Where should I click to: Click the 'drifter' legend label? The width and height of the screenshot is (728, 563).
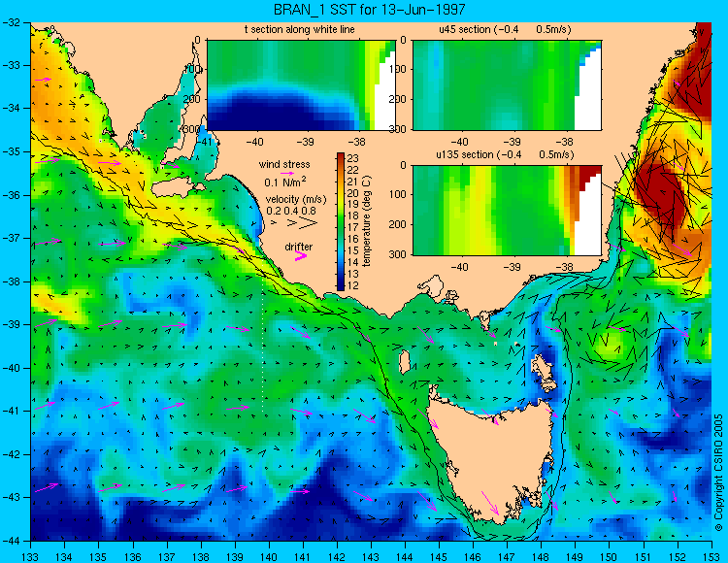pos(299,247)
